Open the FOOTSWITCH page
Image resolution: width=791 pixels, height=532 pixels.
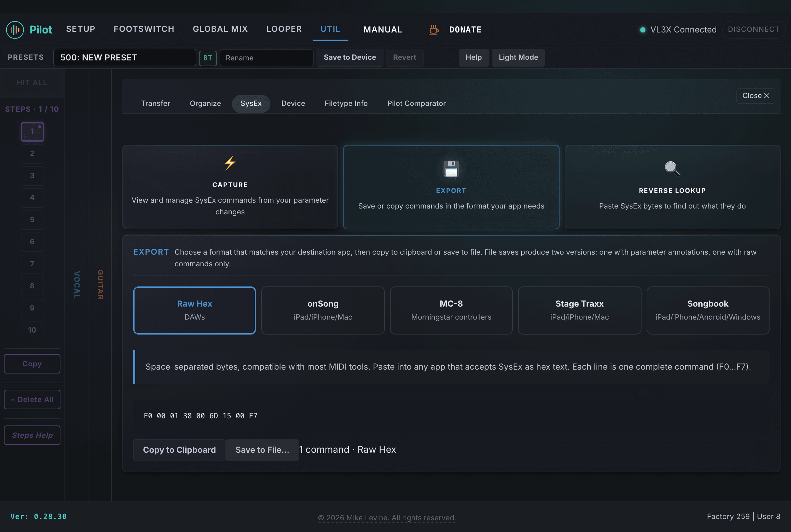[x=144, y=29]
